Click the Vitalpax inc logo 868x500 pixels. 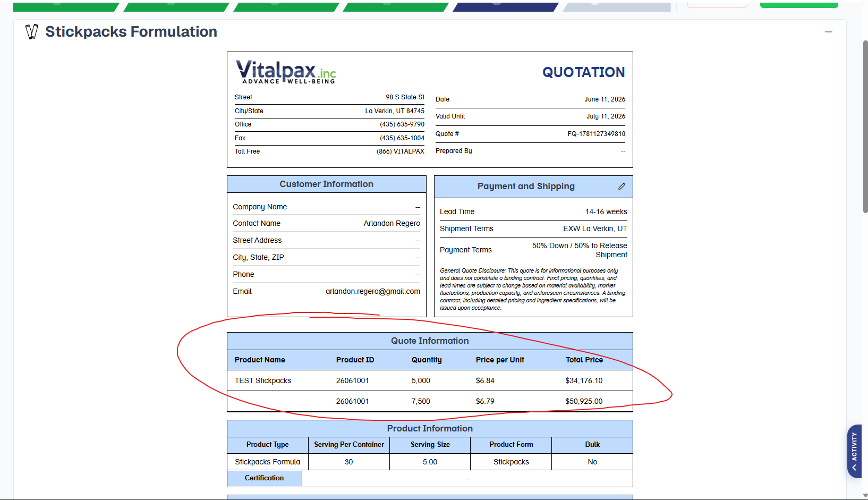click(x=286, y=72)
